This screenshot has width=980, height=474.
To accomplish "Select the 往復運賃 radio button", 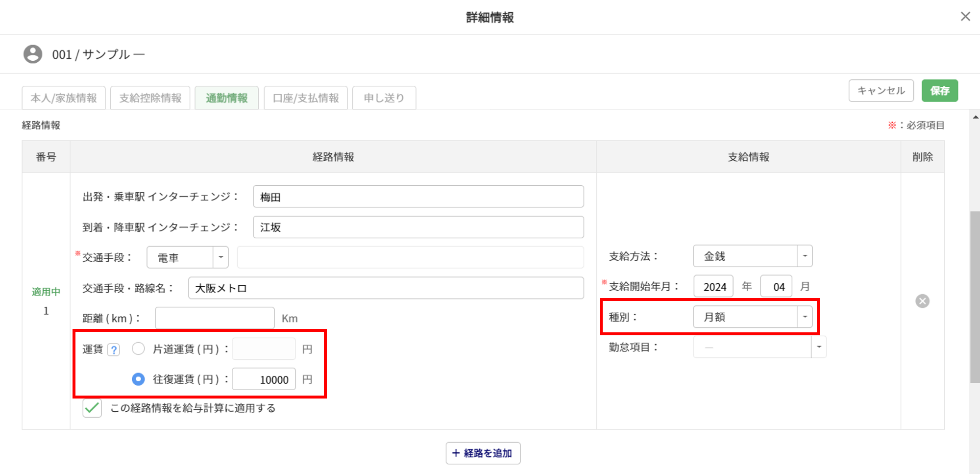I will (138, 379).
